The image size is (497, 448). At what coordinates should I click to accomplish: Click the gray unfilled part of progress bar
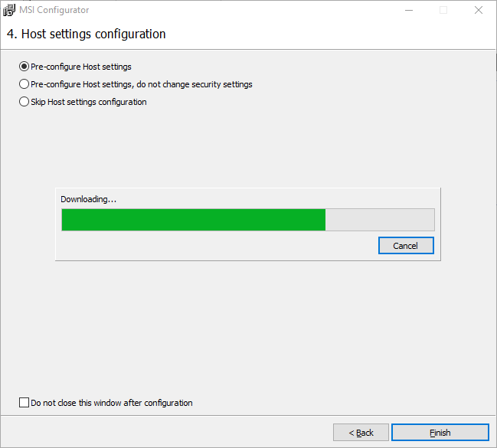[380, 220]
